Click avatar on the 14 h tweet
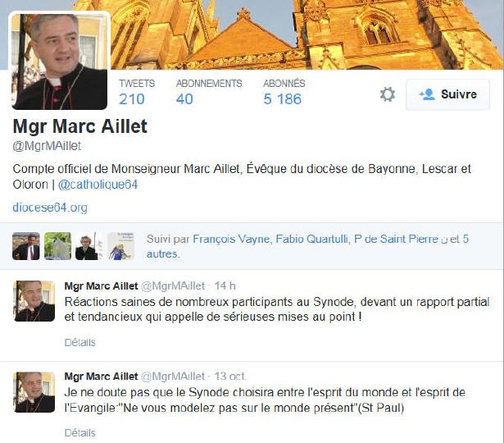The width and height of the screenshot is (504, 443). 34,301
